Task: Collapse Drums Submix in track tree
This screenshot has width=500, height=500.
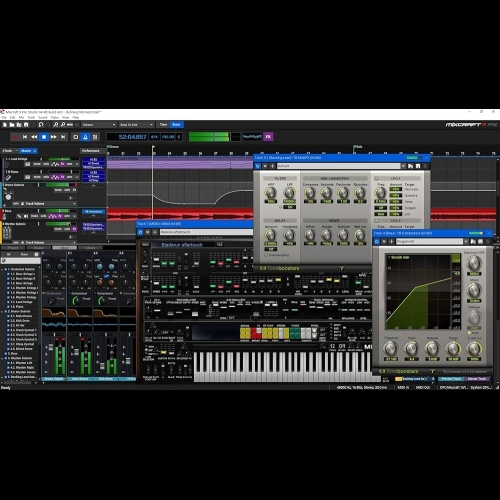Action: tap(3, 311)
